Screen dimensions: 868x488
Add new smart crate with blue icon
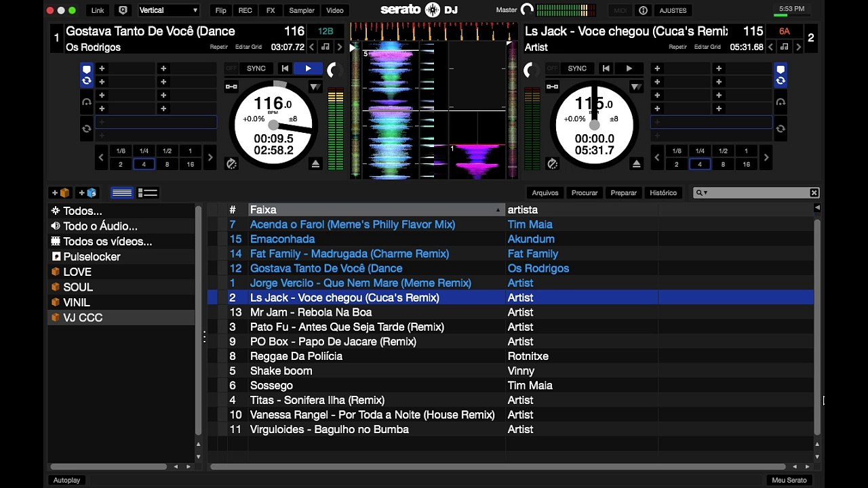point(87,192)
